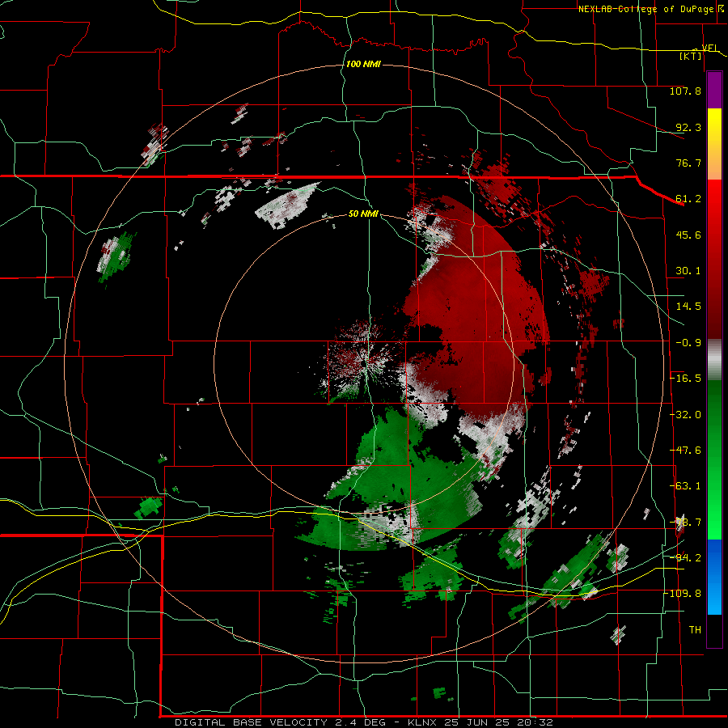Click the 100 NMI range ring label
The image size is (728, 728).
point(363,64)
